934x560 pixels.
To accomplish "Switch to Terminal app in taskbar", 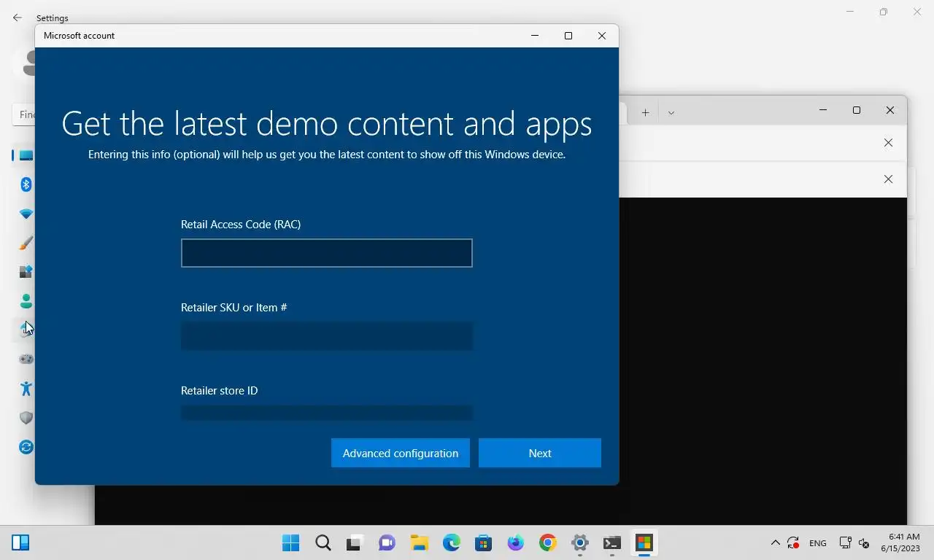I will [612, 542].
